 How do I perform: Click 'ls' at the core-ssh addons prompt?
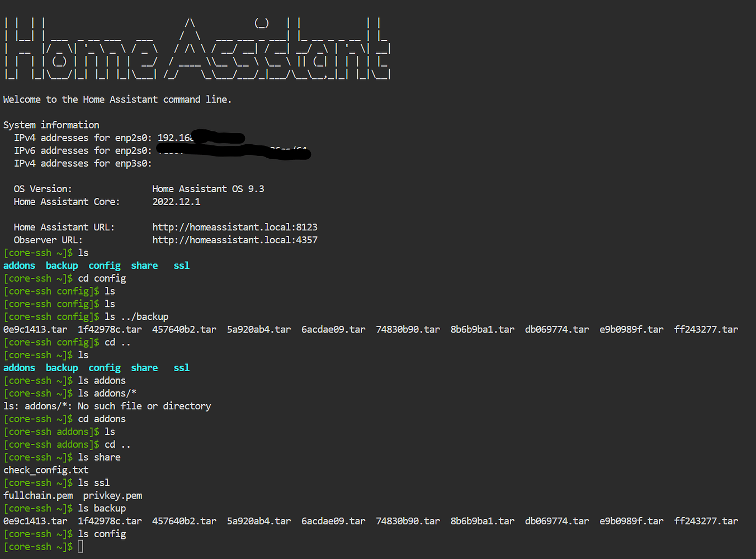(x=110, y=432)
